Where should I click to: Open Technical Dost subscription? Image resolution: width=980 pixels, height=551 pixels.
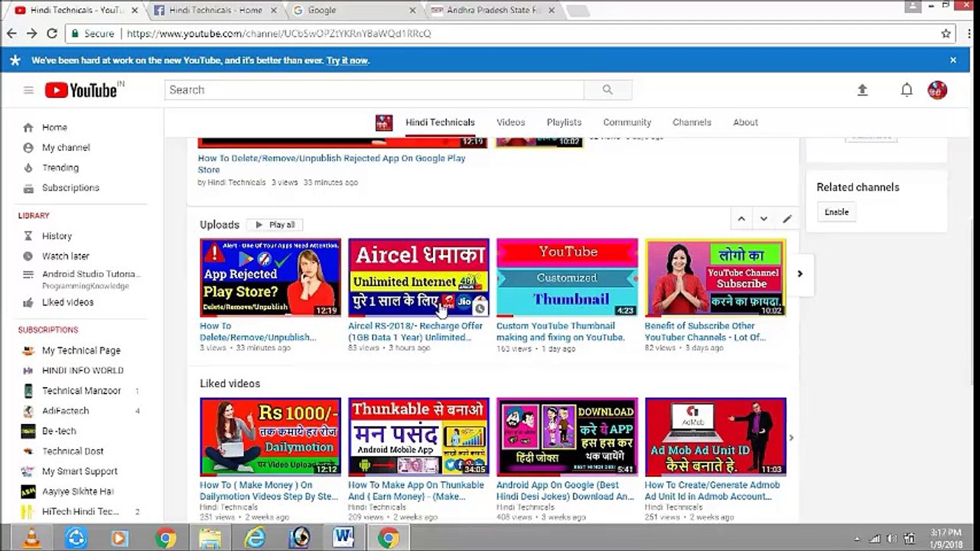click(73, 451)
